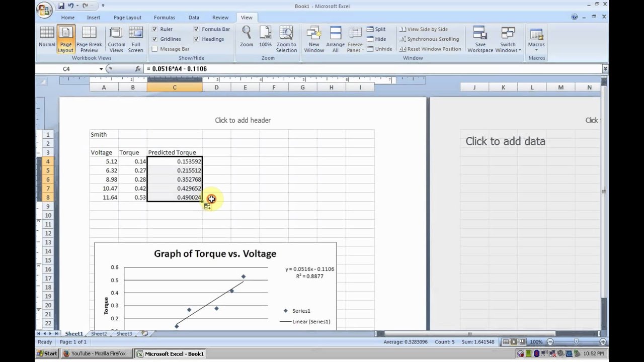Click View Side by Side
The width and height of the screenshot is (644, 362).
click(423, 29)
